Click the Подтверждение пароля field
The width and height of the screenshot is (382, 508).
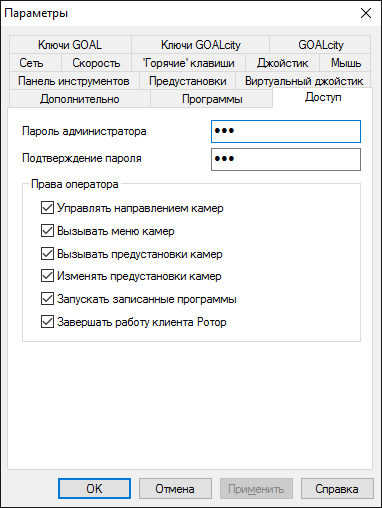pyautogui.click(x=286, y=159)
